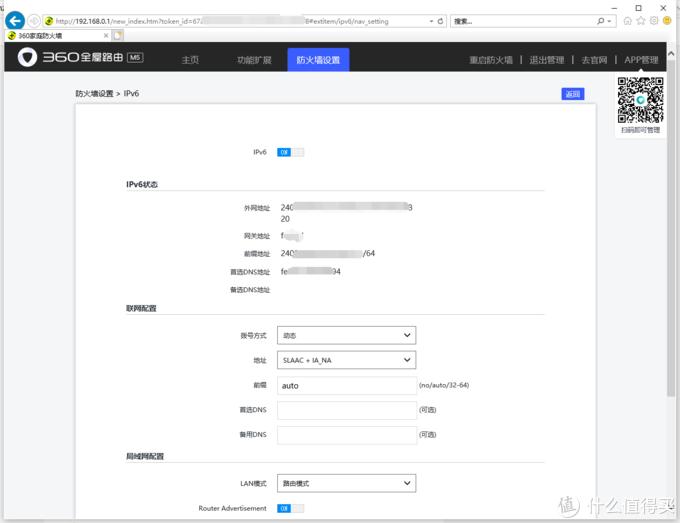The width and height of the screenshot is (680, 523).
Task: Click the backup DNS input field
Action: (347, 435)
